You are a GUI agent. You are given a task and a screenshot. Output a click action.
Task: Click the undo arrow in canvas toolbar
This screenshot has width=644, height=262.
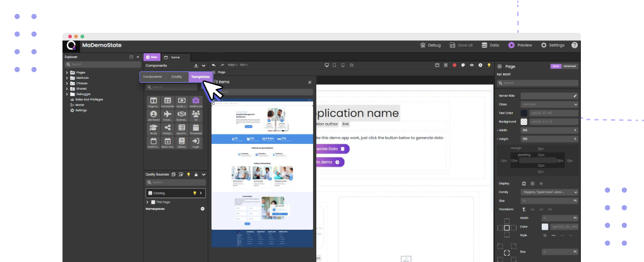point(213,65)
